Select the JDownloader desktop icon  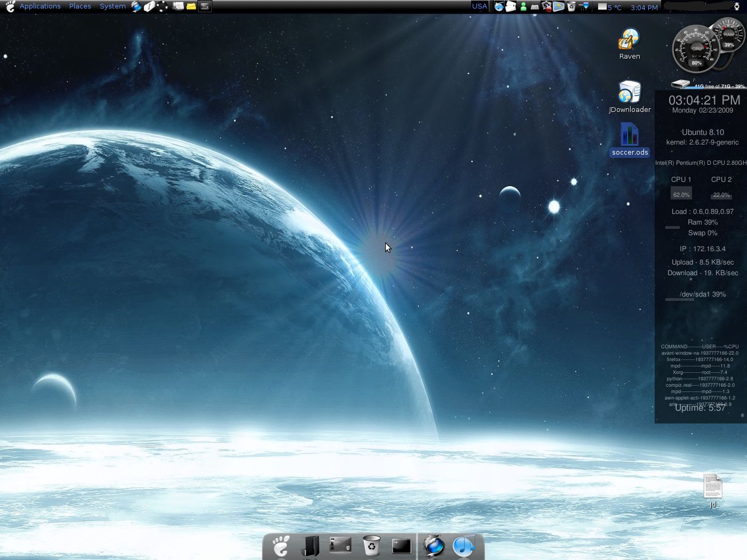(x=630, y=97)
